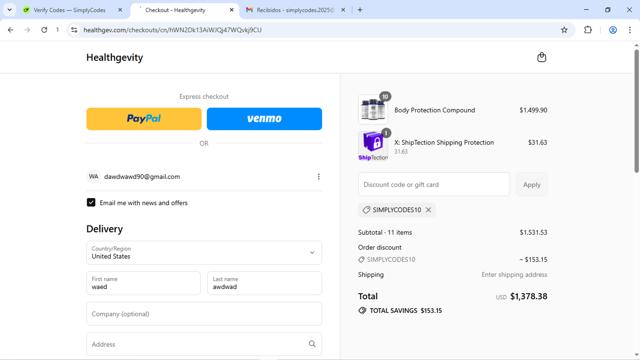
Task: Bookmark this page with the star icon
Action: [x=564, y=30]
